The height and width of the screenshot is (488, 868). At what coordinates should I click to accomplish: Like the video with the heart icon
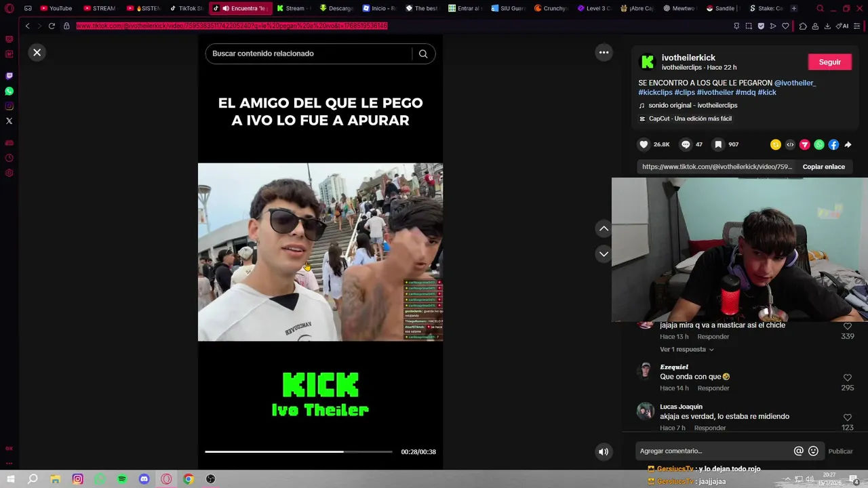[x=644, y=144]
